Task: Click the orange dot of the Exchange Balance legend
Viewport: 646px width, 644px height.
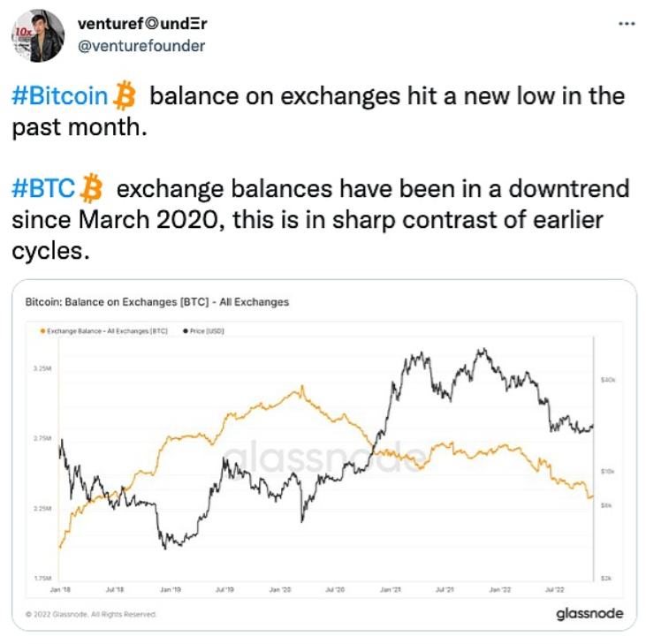Action: point(42,330)
